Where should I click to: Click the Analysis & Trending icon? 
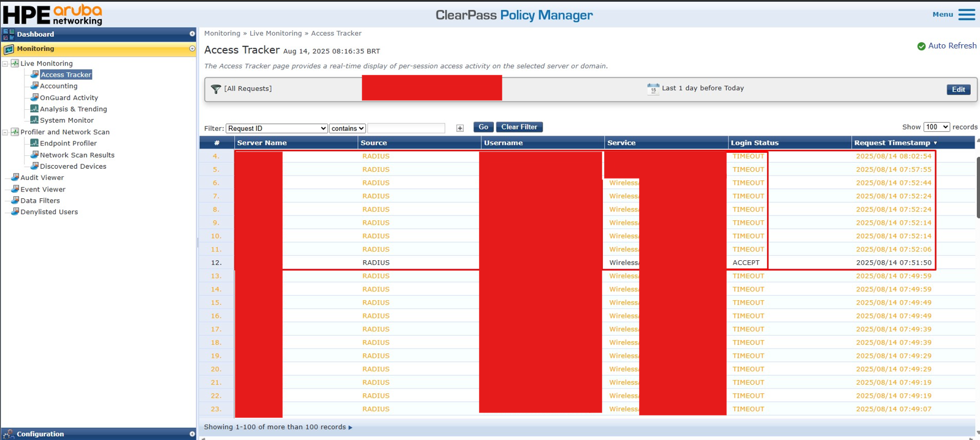(34, 109)
